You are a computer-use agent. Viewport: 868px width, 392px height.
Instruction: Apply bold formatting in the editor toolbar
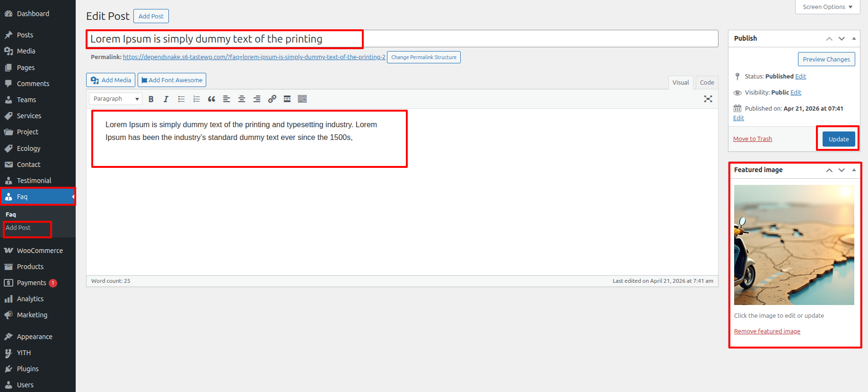click(x=151, y=99)
